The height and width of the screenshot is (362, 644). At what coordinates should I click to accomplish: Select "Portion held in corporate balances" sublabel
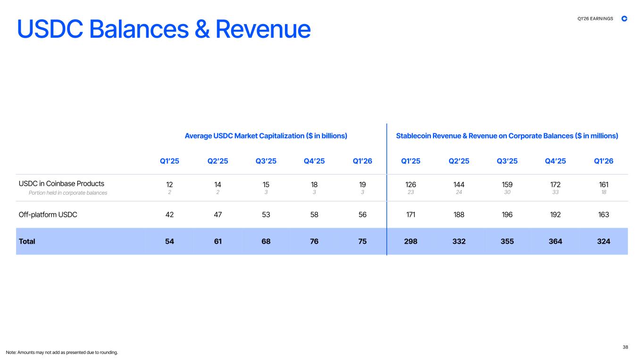(68, 193)
